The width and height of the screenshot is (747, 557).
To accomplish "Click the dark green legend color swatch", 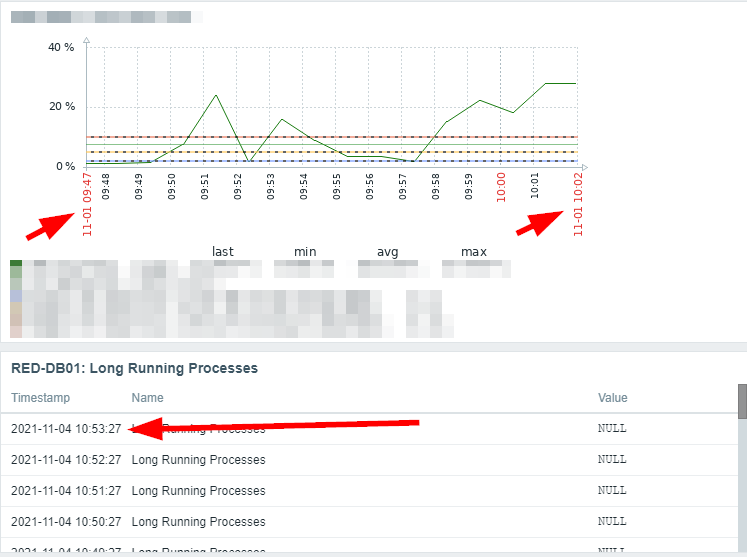I will (16, 263).
